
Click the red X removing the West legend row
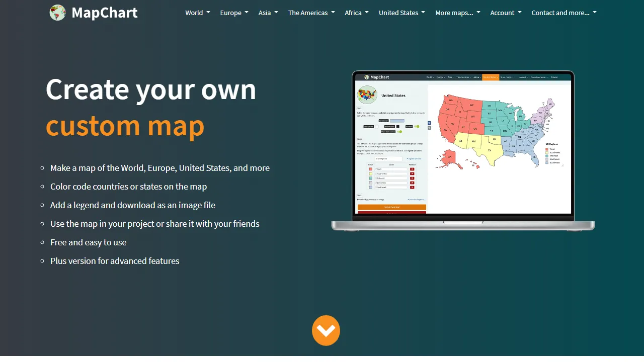click(x=412, y=169)
